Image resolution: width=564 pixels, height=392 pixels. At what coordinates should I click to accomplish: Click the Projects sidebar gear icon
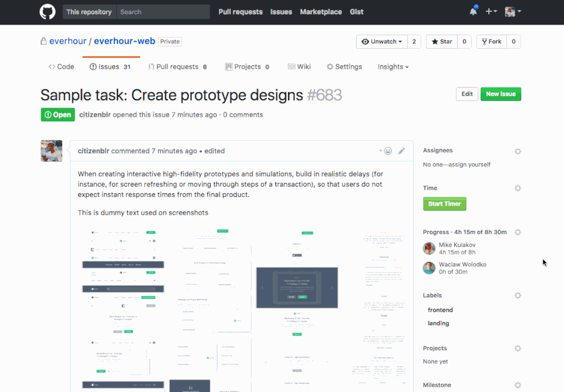click(x=518, y=348)
